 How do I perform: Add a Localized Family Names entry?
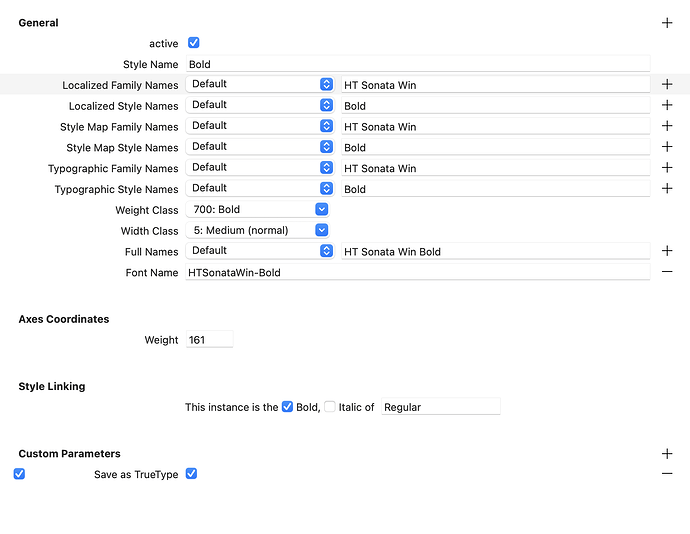pyautogui.click(x=667, y=84)
